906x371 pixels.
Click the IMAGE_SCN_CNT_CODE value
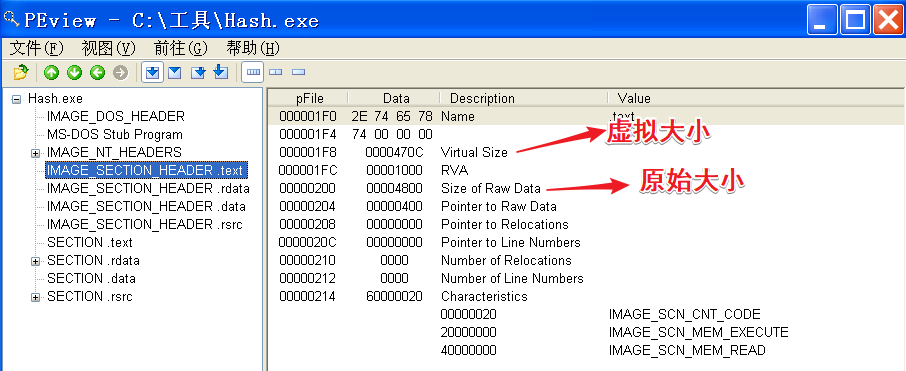(x=685, y=314)
